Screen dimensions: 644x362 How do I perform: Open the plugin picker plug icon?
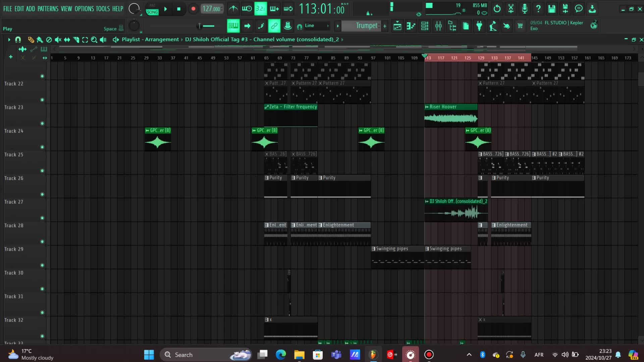coord(479,26)
